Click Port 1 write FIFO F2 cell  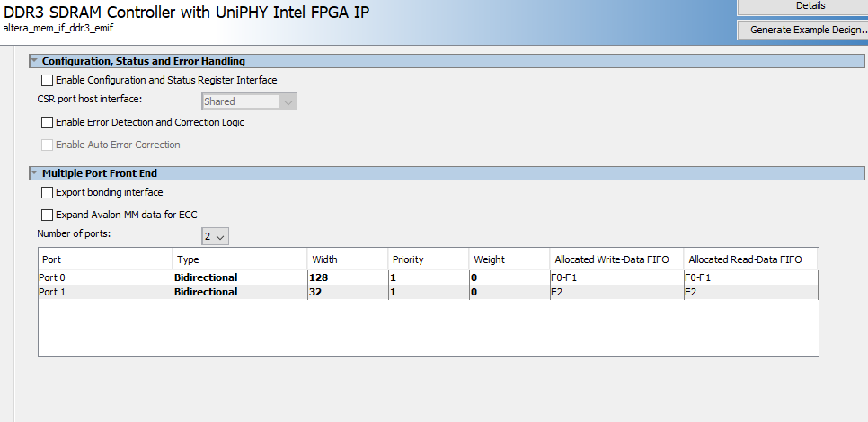[616, 292]
